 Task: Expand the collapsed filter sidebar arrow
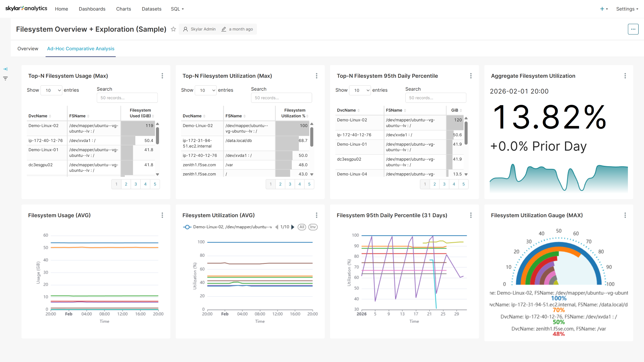[x=5, y=69]
